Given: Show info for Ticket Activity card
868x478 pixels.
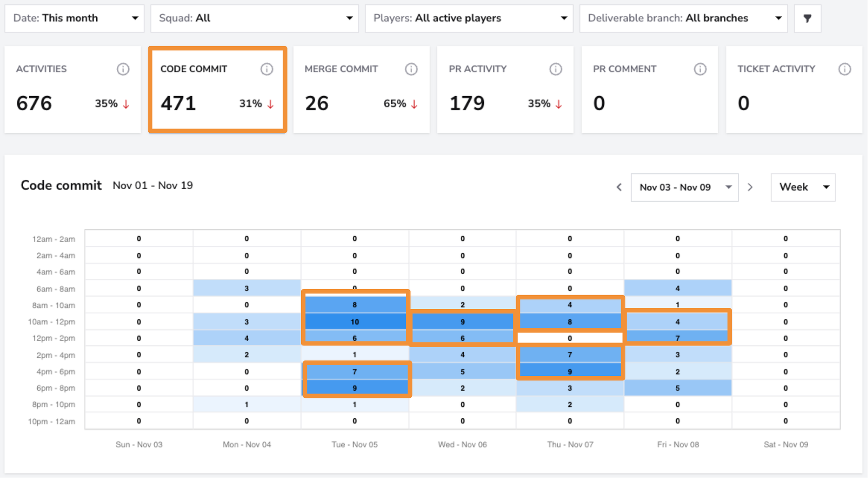Looking at the screenshot, I should [845, 69].
